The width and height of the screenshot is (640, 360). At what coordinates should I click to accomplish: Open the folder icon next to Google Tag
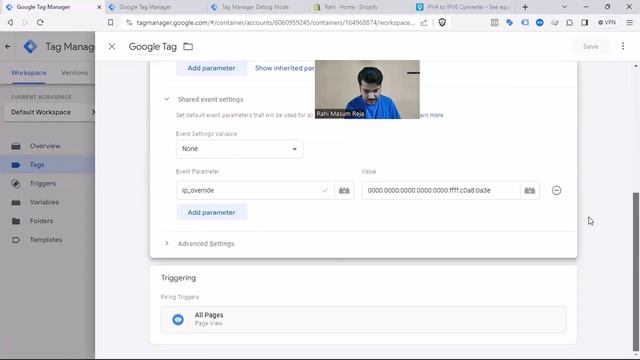[x=188, y=47]
